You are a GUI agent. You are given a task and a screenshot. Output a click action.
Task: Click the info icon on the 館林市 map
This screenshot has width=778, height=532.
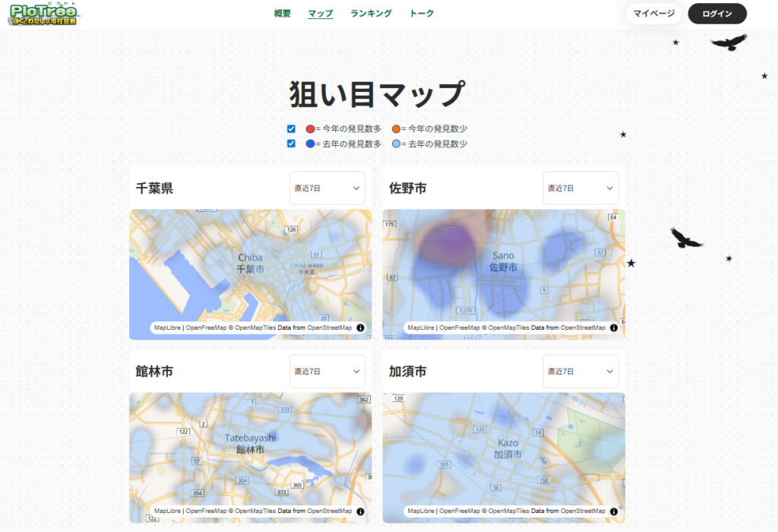pos(360,511)
